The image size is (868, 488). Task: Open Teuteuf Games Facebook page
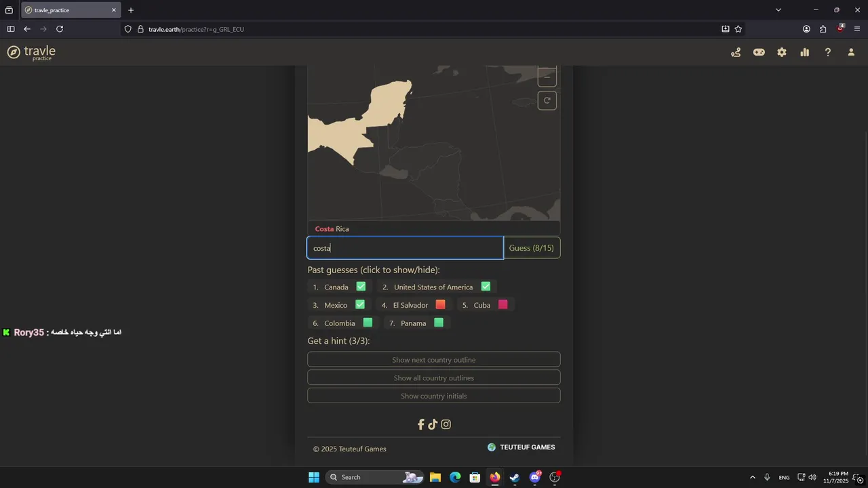[x=420, y=424]
